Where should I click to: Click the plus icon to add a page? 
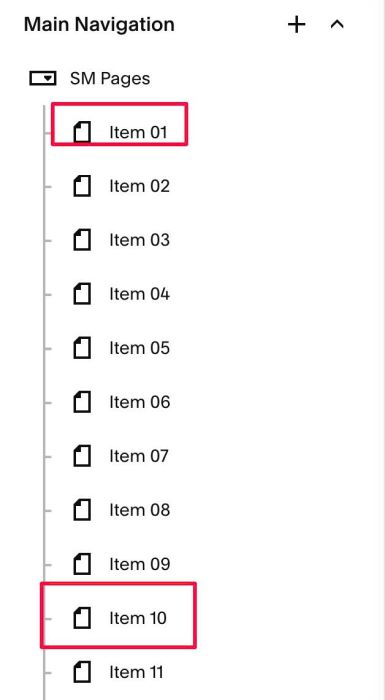coord(297,25)
